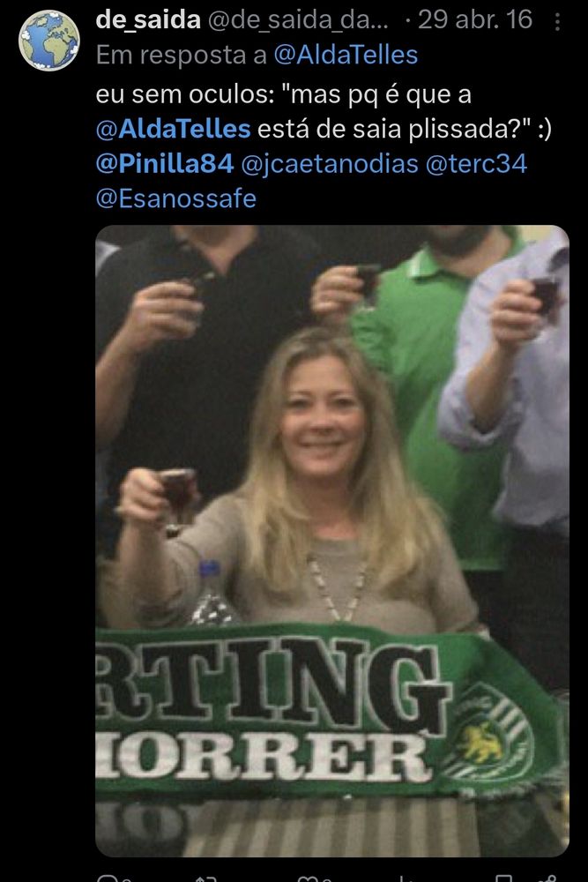This screenshot has height=882, width=588.
Task: Open the tweet's three-dot more options menu
Action: [557, 22]
